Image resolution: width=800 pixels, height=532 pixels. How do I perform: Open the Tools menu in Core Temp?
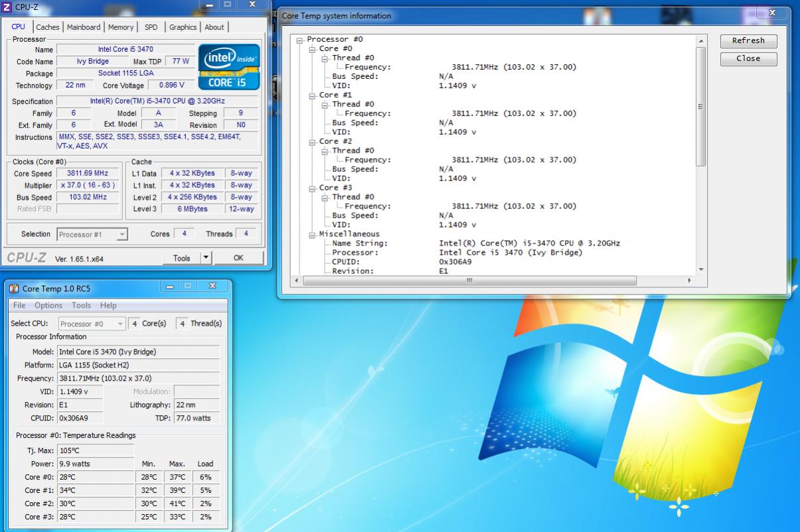(x=82, y=305)
